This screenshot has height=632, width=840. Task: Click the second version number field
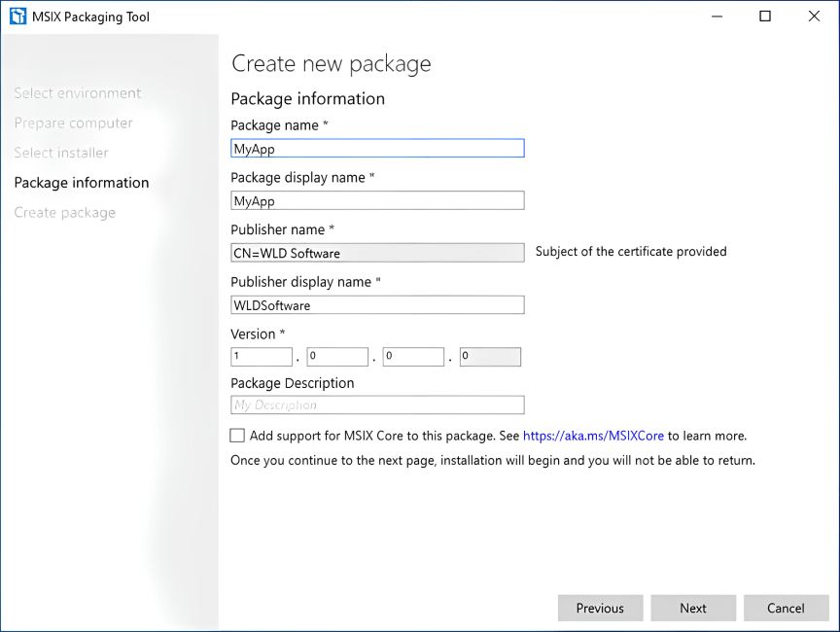(x=337, y=357)
